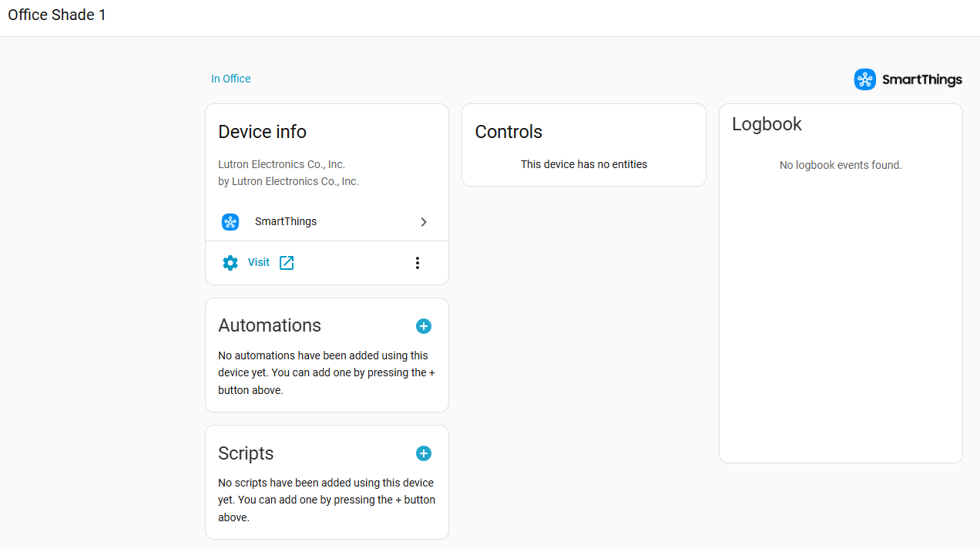The height and width of the screenshot is (549, 980).
Task: Click the Device info heading
Action: click(x=262, y=132)
